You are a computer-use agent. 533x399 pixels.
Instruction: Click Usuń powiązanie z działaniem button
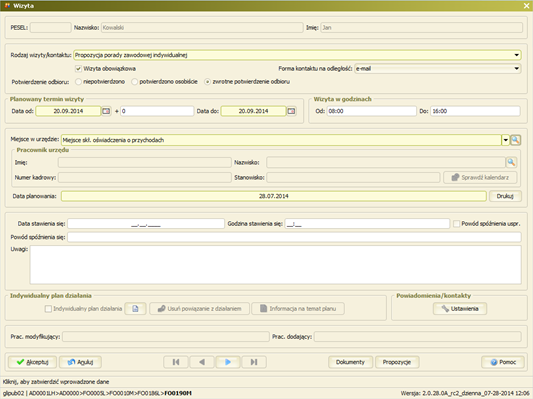200,309
